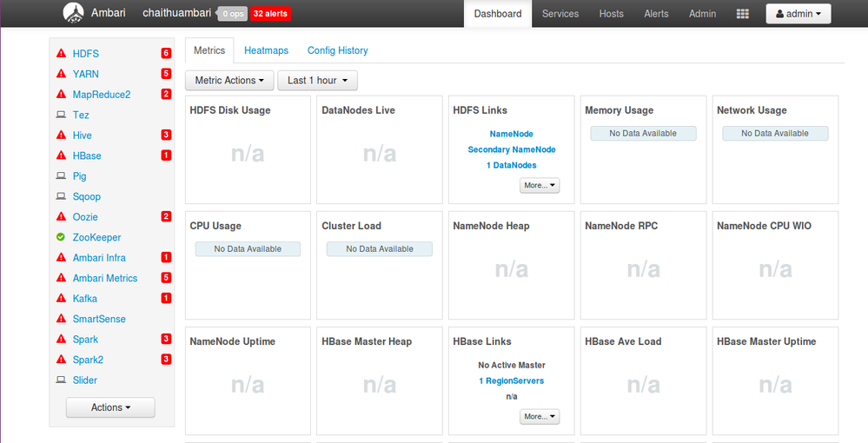Click the Ambari logo icon
Viewport: 868px width, 443px height.
74,13
